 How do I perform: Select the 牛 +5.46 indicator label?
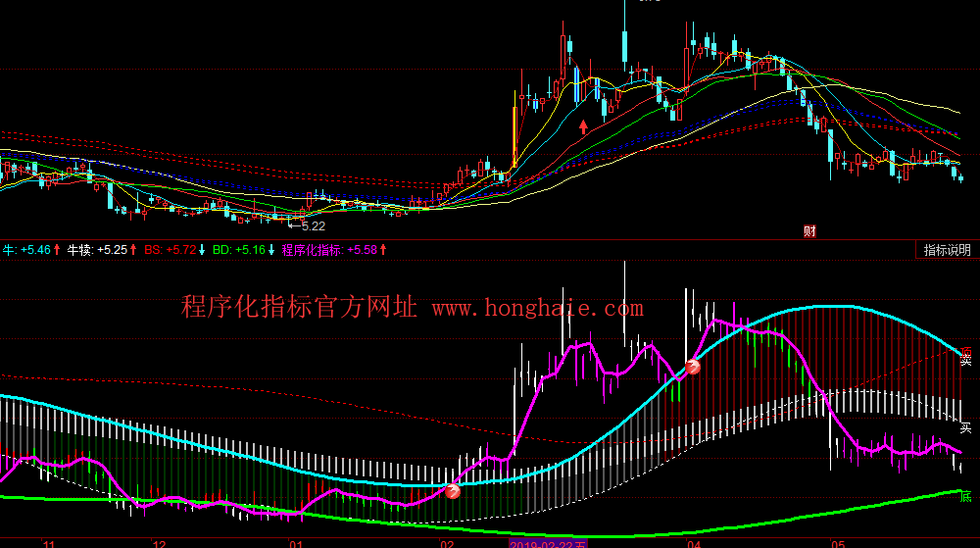pyautogui.click(x=31, y=250)
